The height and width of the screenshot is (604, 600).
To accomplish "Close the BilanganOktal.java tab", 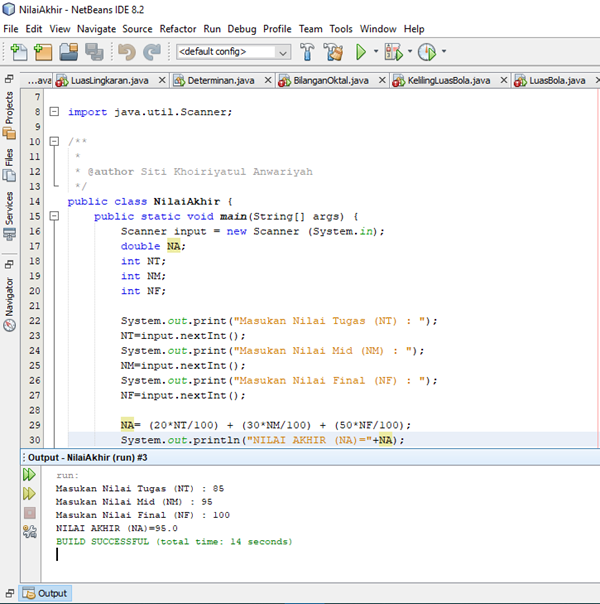I will (x=382, y=80).
